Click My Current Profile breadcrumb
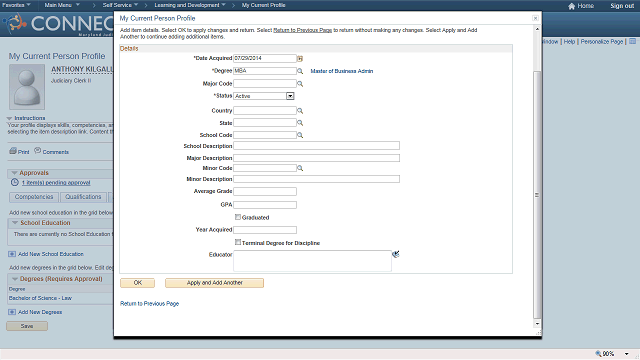 263,5
